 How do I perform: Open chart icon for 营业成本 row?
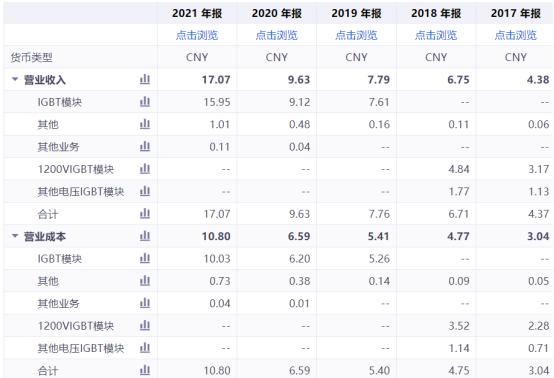[145, 236]
